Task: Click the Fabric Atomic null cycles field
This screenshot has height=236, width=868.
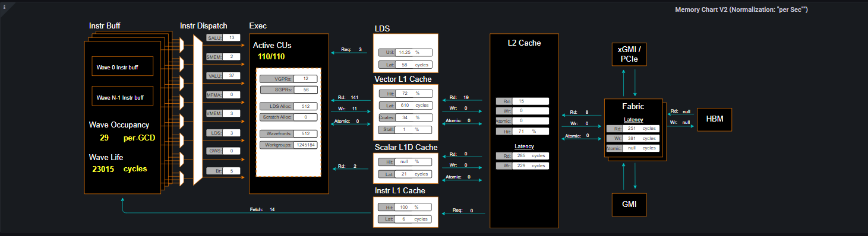Action: pyautogui.click(x=640, y=148)
